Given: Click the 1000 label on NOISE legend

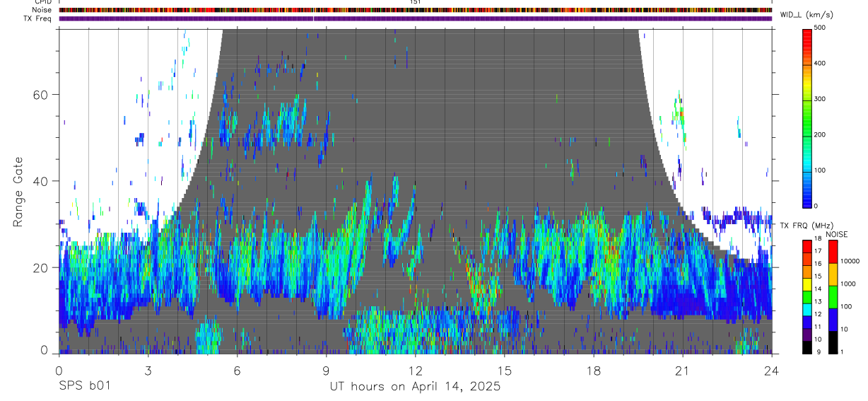Looking at the screenshot, I should click(x=850, y=284).
